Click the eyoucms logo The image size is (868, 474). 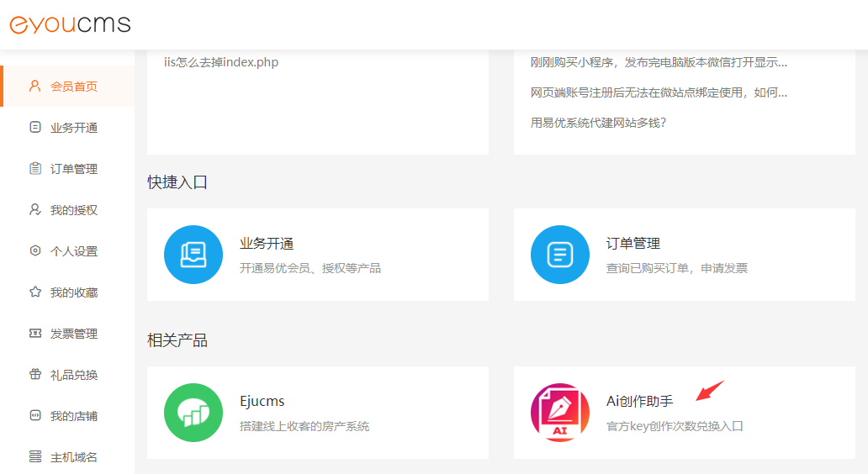tap(71, 24)
